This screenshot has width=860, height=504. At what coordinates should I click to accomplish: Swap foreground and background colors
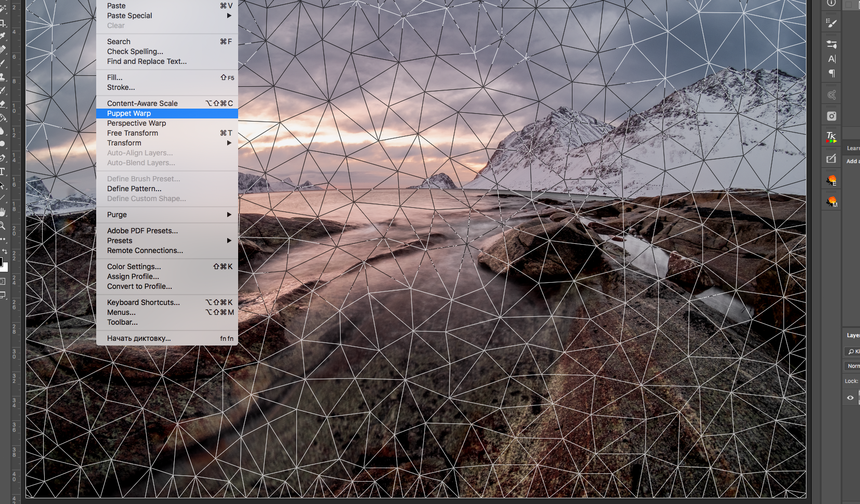[x=5, y=251]
